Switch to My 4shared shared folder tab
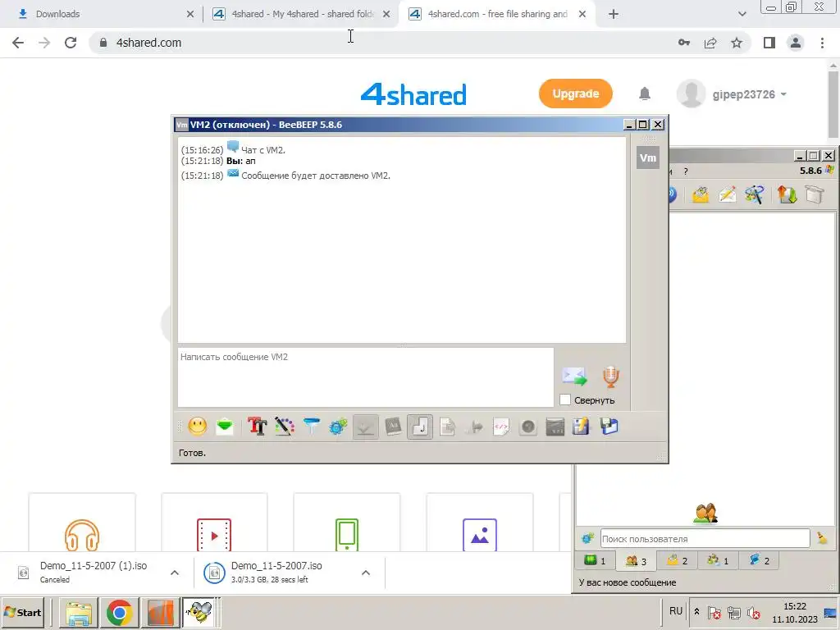840x630 pixels. (x=302, y=14)
